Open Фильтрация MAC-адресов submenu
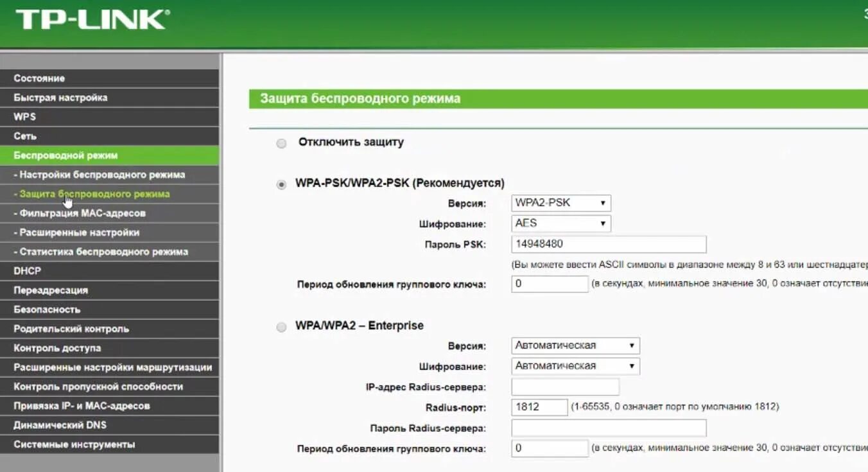 coord(109,213)
